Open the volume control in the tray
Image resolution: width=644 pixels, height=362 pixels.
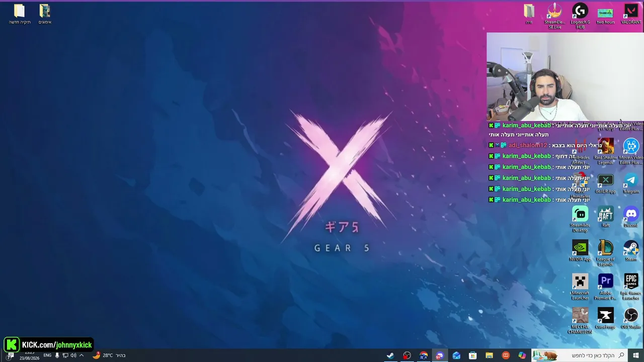click(73, 355)
